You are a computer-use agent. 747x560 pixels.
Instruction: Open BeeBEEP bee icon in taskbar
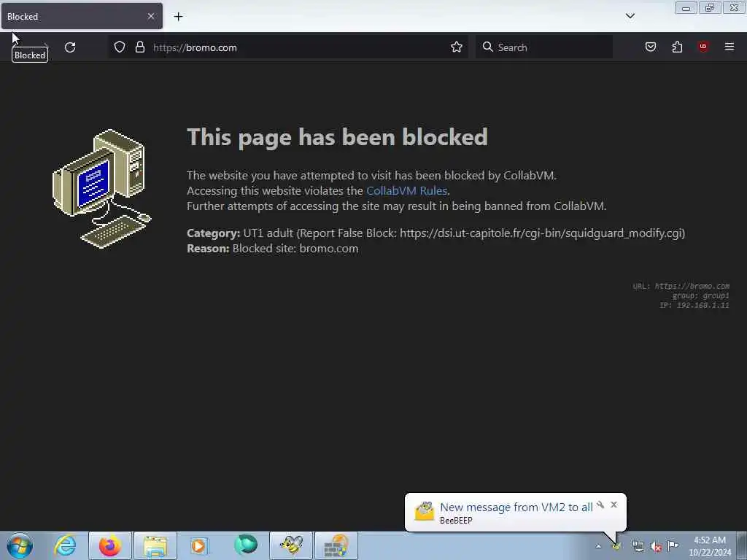tap(291, 545)
